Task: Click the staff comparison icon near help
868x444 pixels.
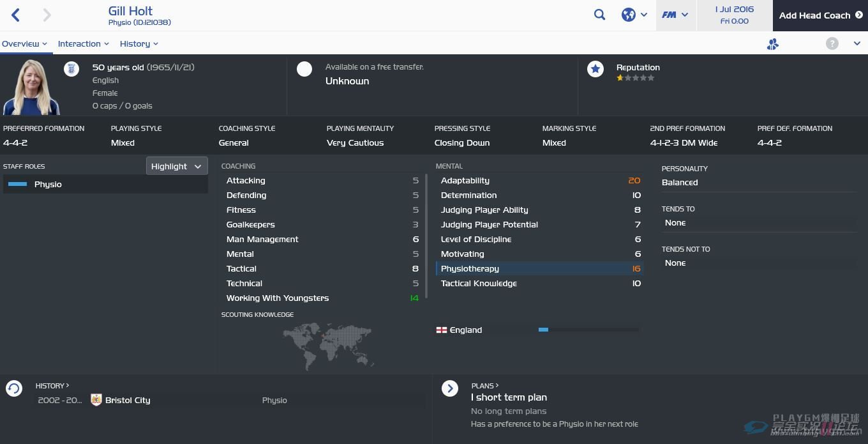Action: click(x=773, y=44)
